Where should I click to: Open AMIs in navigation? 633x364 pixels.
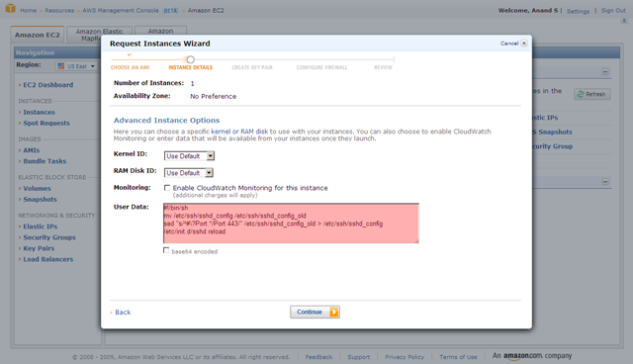(x=31, y=150)
